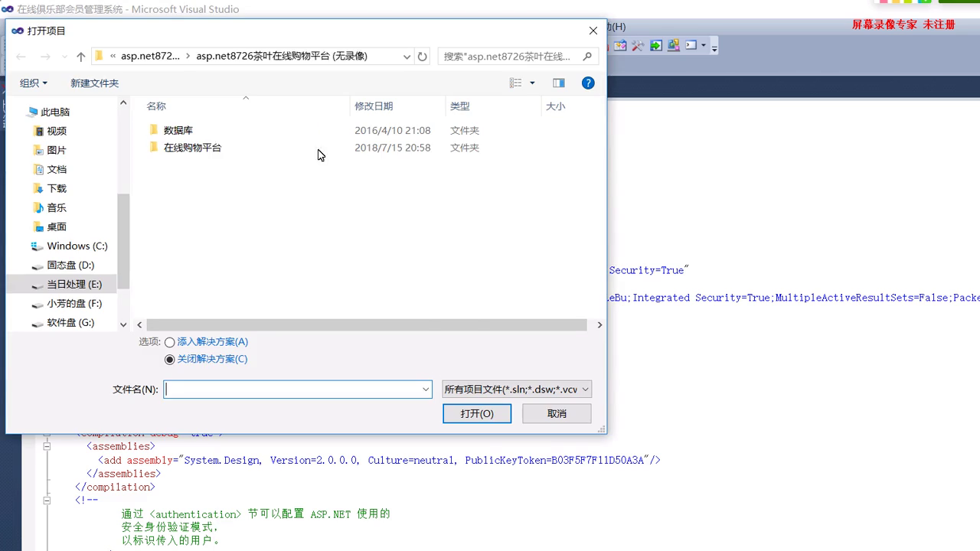980x551 pixels.
Task: Expand the previous locations address dropdown
Action: (407, 57)
